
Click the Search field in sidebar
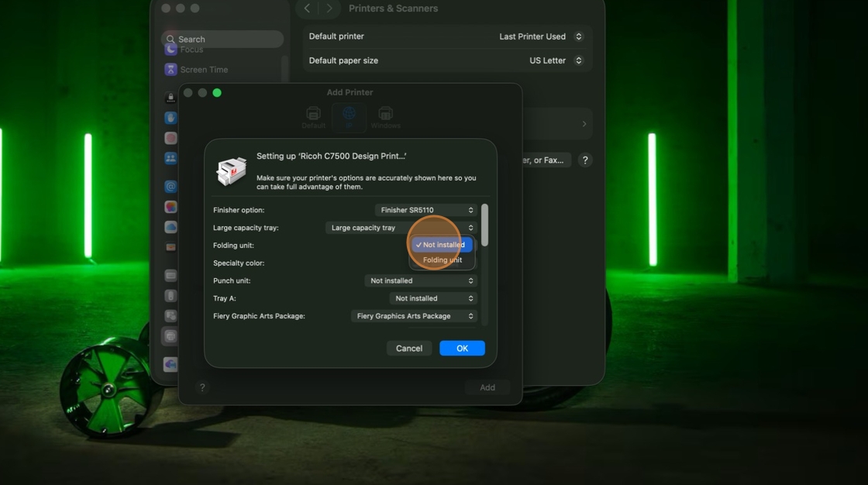(x=222, y=40)
